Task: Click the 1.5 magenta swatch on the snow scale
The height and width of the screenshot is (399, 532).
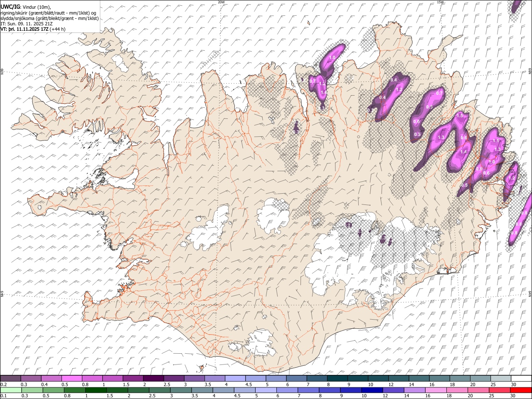Action: (x=133, y=379)
